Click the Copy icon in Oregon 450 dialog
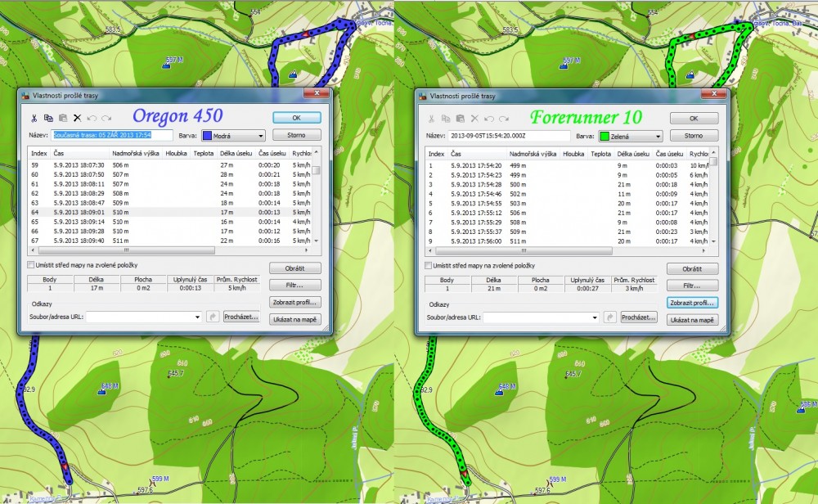 click(48, 118)
